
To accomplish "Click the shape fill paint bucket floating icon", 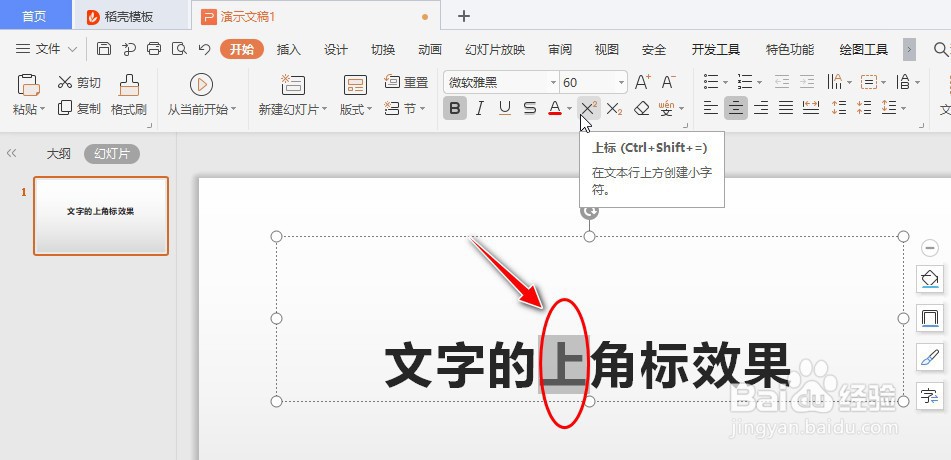I will click(929, 279).
